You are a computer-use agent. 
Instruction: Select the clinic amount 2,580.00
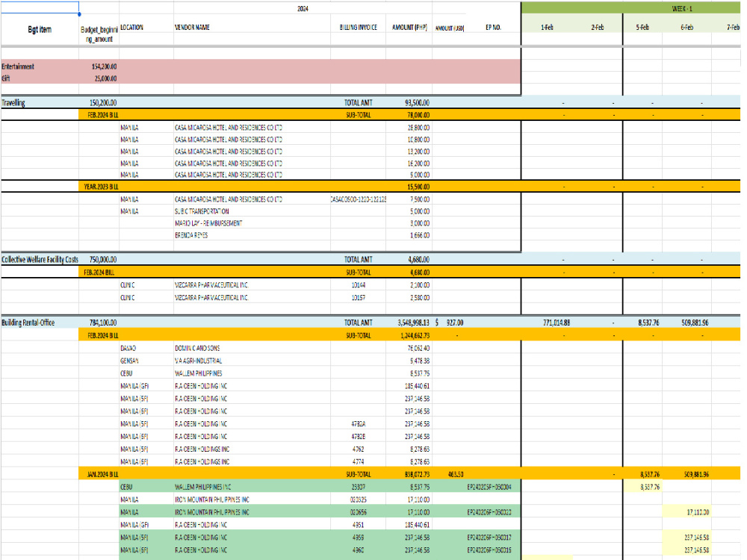[x=420, y=298]
